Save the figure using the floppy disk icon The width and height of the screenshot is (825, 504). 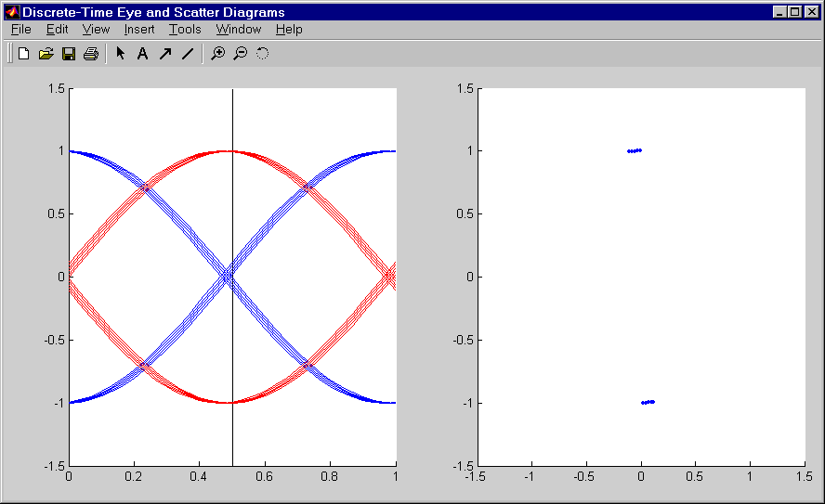(69, 54)
